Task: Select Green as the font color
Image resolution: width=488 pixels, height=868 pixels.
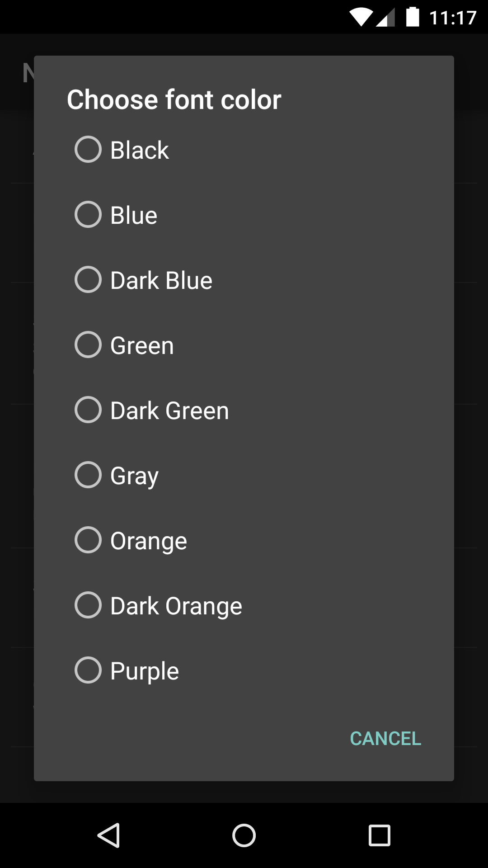Action: pyautogui.click(x=88, y=345)
